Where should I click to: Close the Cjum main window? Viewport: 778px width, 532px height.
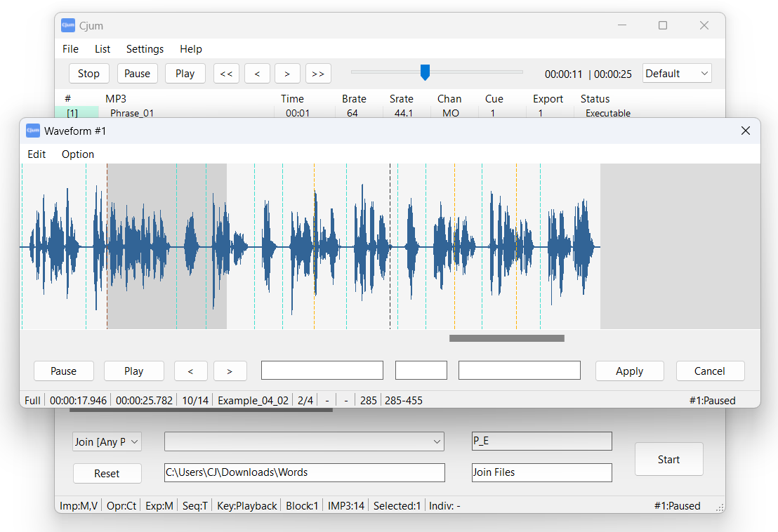pos(704,25)
